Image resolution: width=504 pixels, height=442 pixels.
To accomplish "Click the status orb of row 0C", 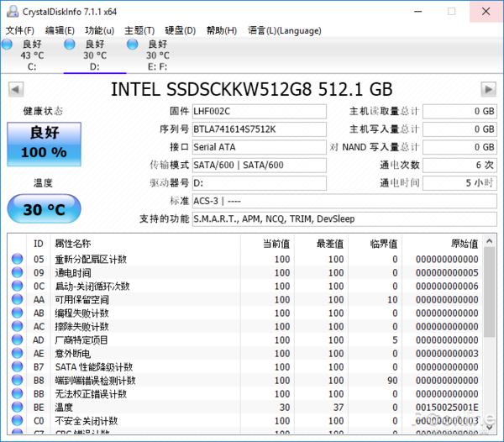I will [18, 286].
